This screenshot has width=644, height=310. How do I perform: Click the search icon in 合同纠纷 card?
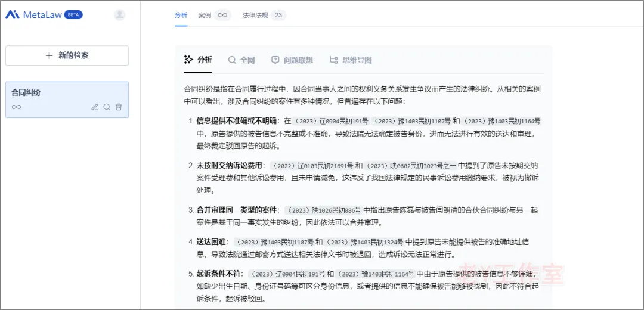coord(107,107)
